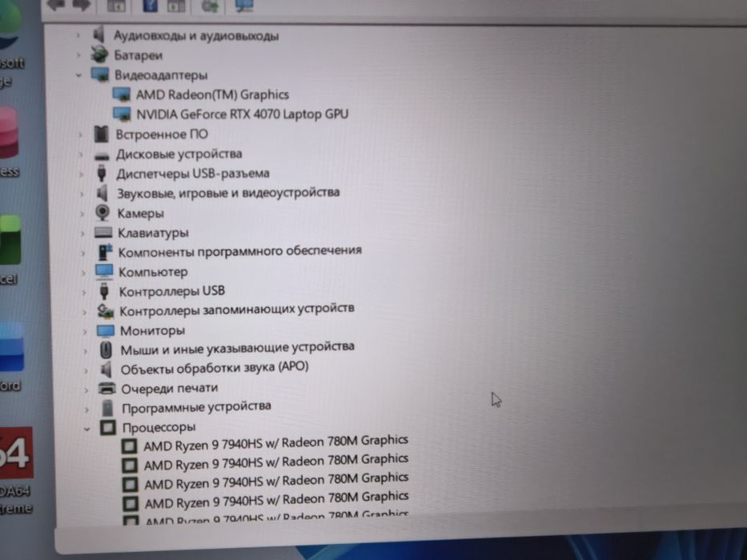Click the Встроенное ПО firmware icon
Viewport: 747px width, 560px height.
point(101,134)
